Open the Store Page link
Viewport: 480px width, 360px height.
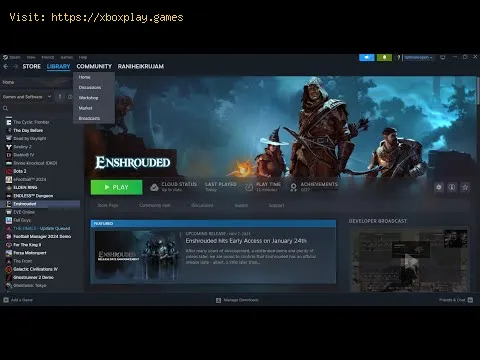[x=108, y=205]
